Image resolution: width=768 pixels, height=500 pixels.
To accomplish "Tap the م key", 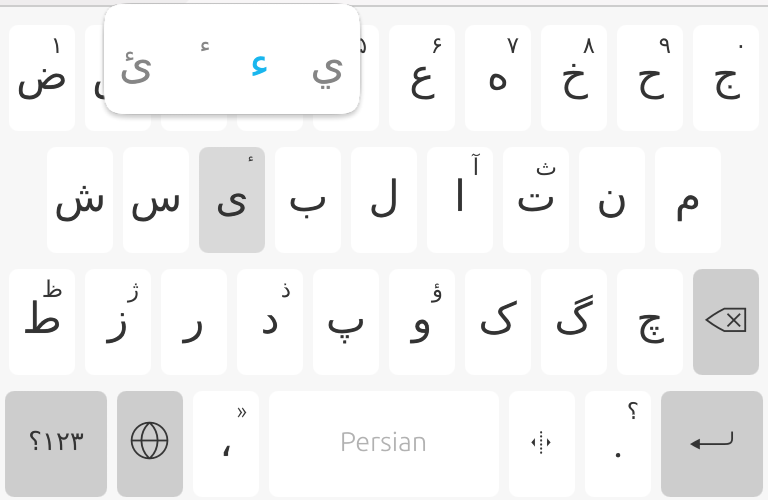I will [688, 200].
